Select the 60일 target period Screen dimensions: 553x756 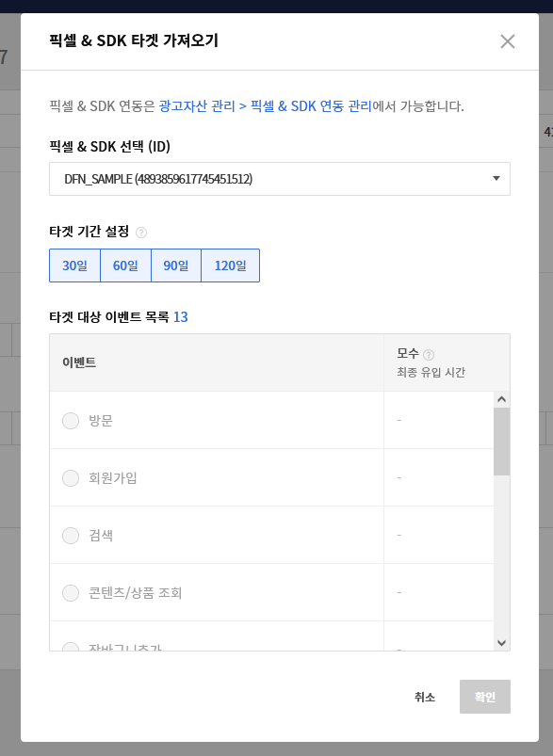125,265
